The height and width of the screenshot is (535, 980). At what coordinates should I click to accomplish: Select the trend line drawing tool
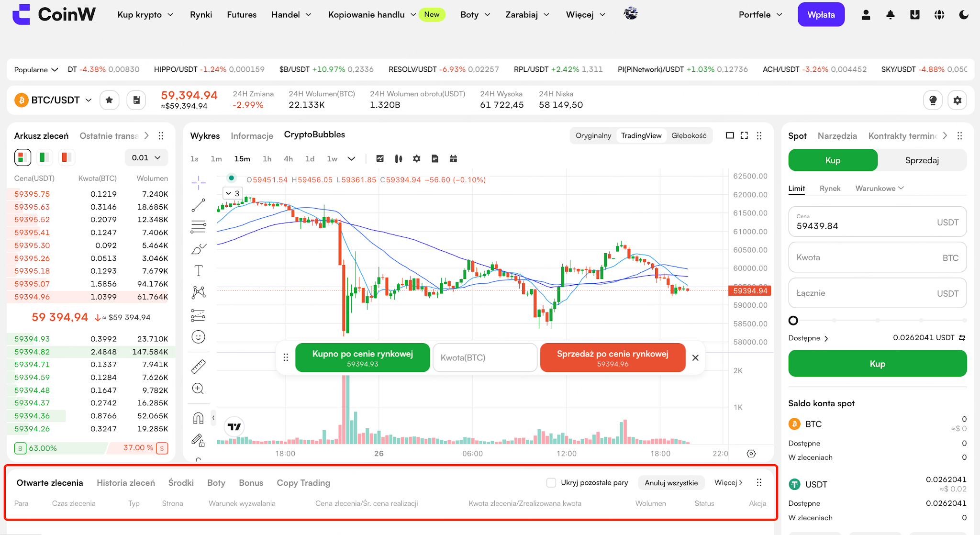pyautogui.click(x=198, y=205)
